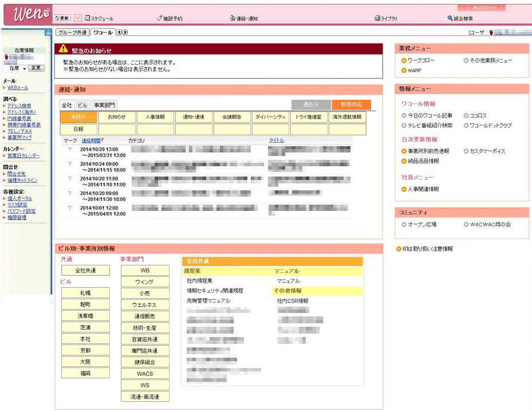The height and width of the screenshot is (411, 532).
Task: Select the 人事情報 category tab
Action: (155, 117)
